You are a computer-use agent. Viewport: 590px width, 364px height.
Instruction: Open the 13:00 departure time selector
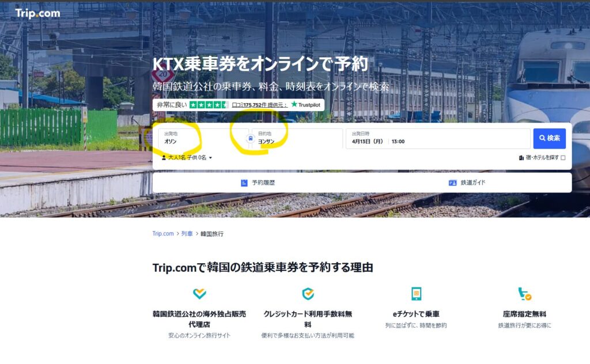tap(398, 141)
